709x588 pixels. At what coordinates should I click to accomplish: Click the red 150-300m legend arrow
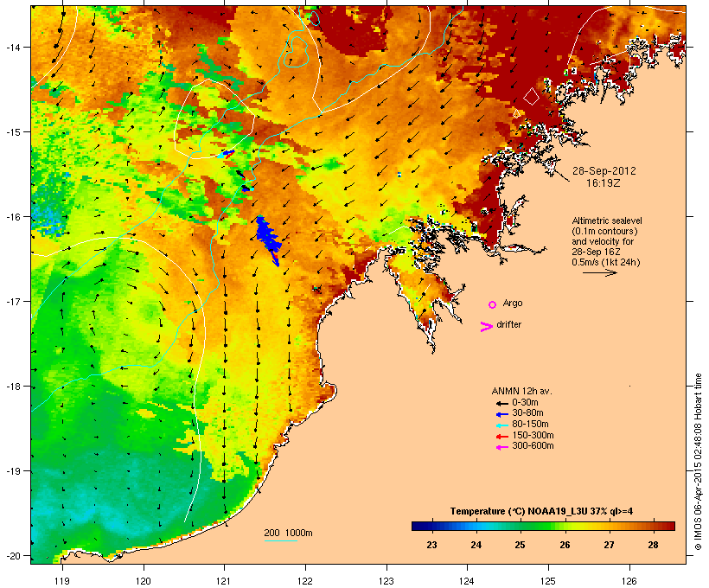[501, 437]
